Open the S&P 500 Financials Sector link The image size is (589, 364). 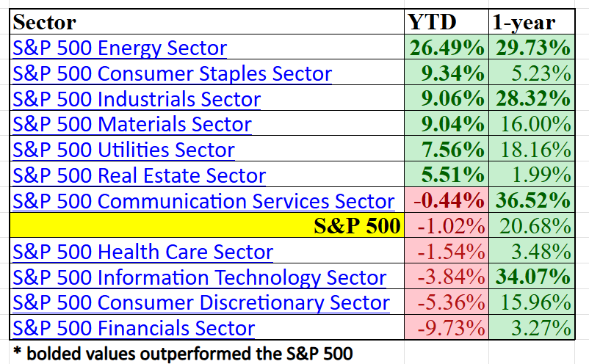tap(134, 328)
